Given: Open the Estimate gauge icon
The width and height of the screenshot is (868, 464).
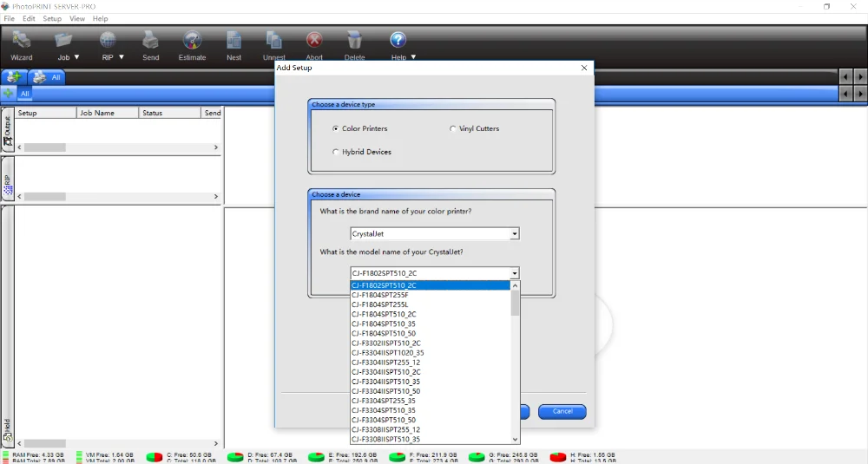Looking at the screenshot, I should (192, 41).
